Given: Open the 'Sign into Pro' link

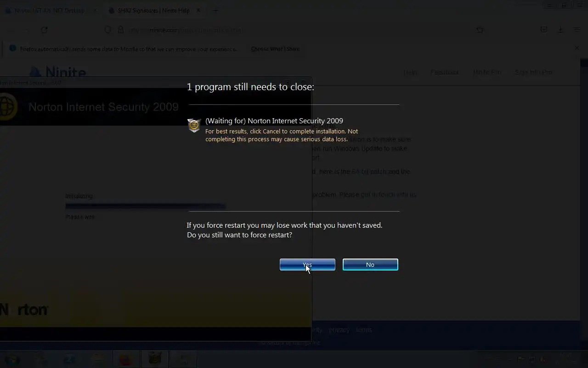Looking at the screenshot, I should (533, 72).
